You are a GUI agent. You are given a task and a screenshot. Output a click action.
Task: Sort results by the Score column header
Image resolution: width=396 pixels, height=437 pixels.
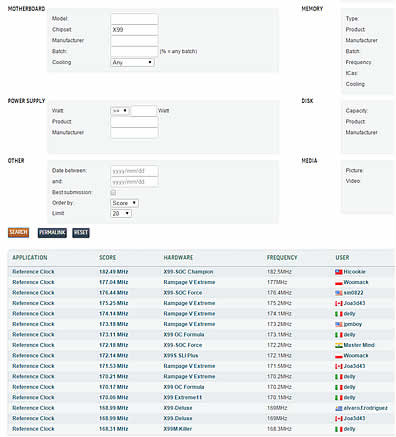(x=107, y=258)
